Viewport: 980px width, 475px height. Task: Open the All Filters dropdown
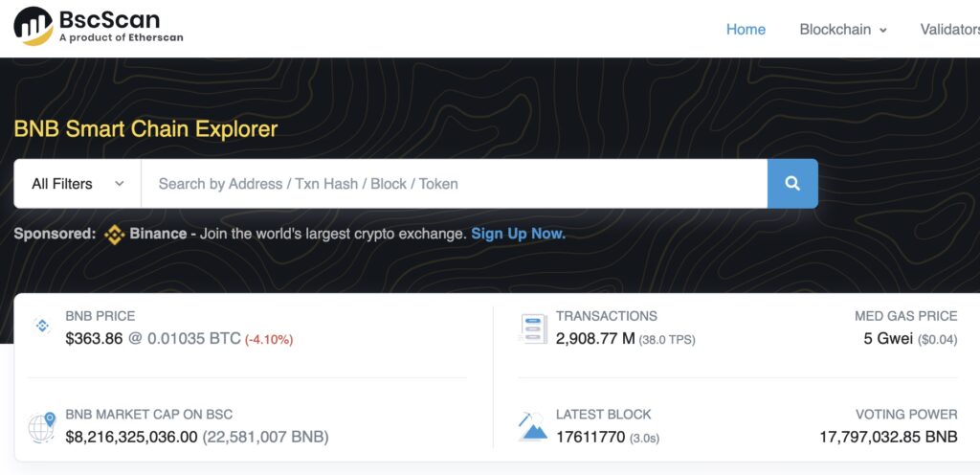pos(78,183)
